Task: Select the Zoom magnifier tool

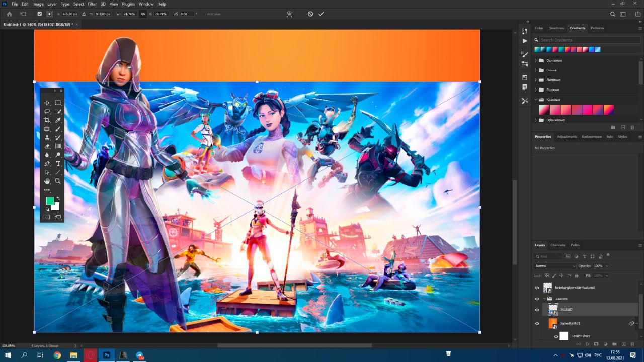Action: point(58,181)
